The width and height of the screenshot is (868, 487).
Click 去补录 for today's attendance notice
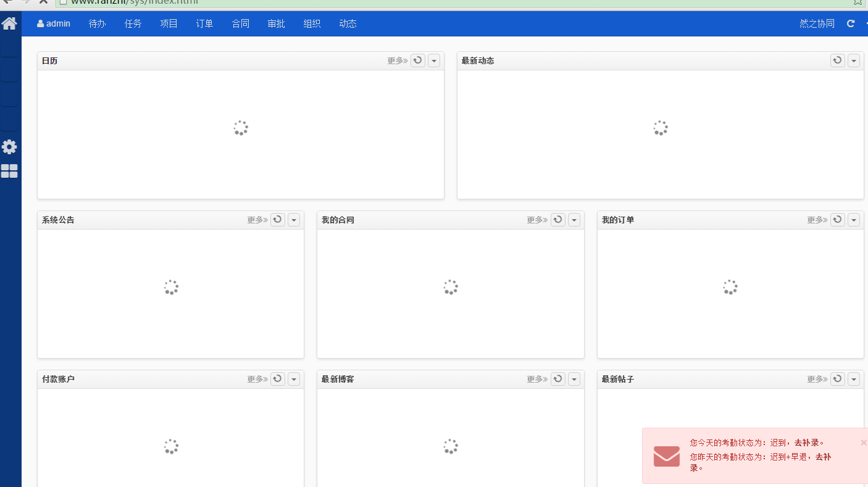(x=806, y=443)
